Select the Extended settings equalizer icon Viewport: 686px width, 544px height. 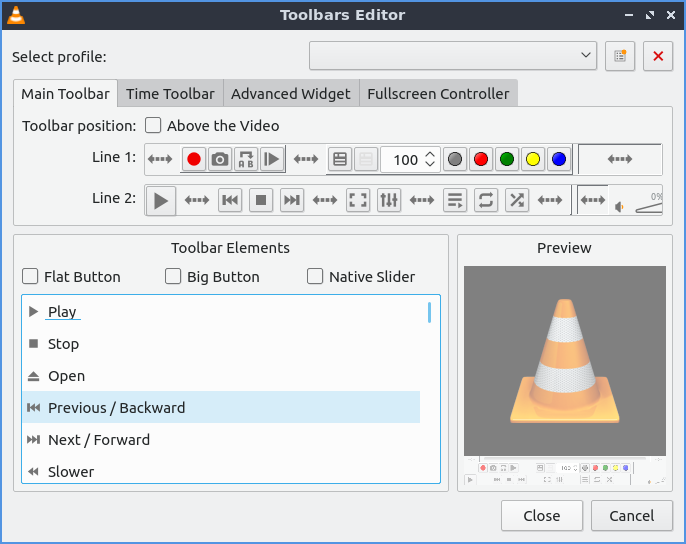click(x=389, y=200)
